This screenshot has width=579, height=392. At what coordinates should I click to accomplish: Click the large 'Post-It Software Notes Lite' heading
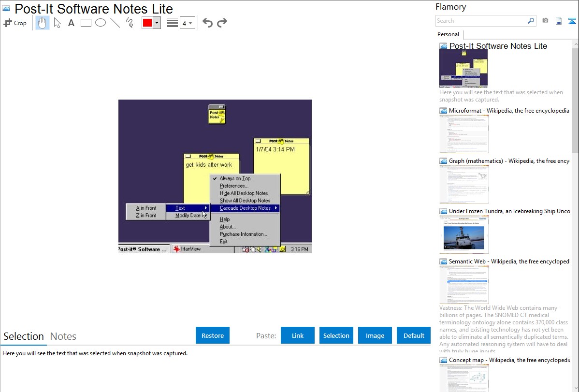pyautogui.click(x=94, y=9)
